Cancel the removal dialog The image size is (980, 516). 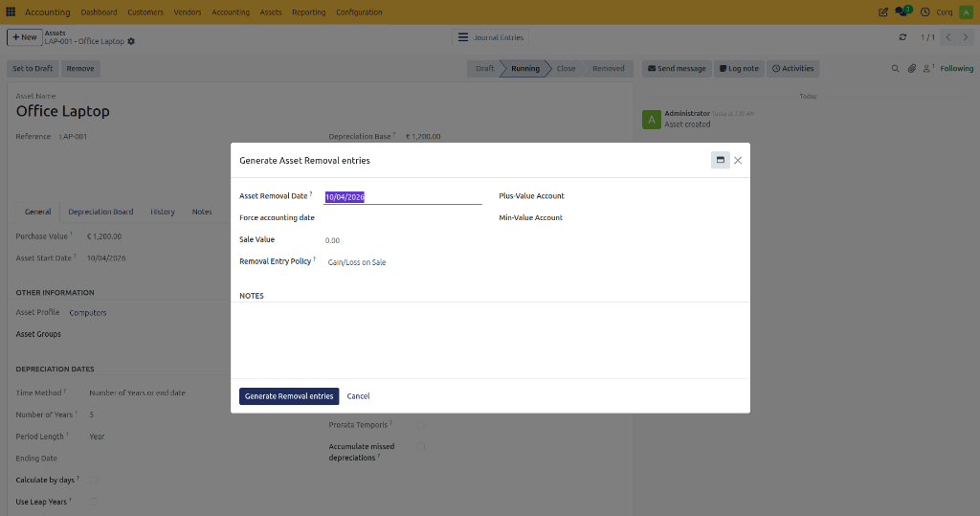click(358, 396)
